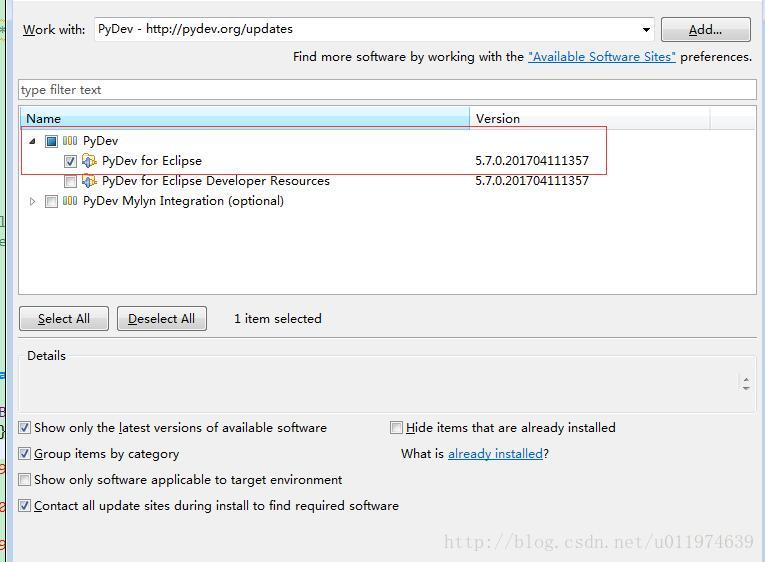Toggle Group items by category checkbox
765x562 pixels.
tap(24, 454)
